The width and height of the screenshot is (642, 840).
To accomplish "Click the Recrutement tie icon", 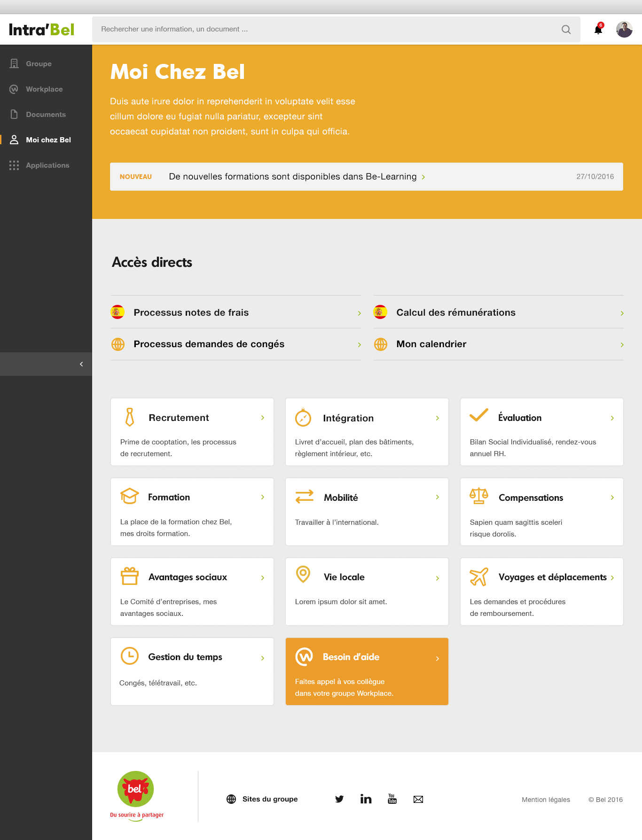I will tap(130, 417).
